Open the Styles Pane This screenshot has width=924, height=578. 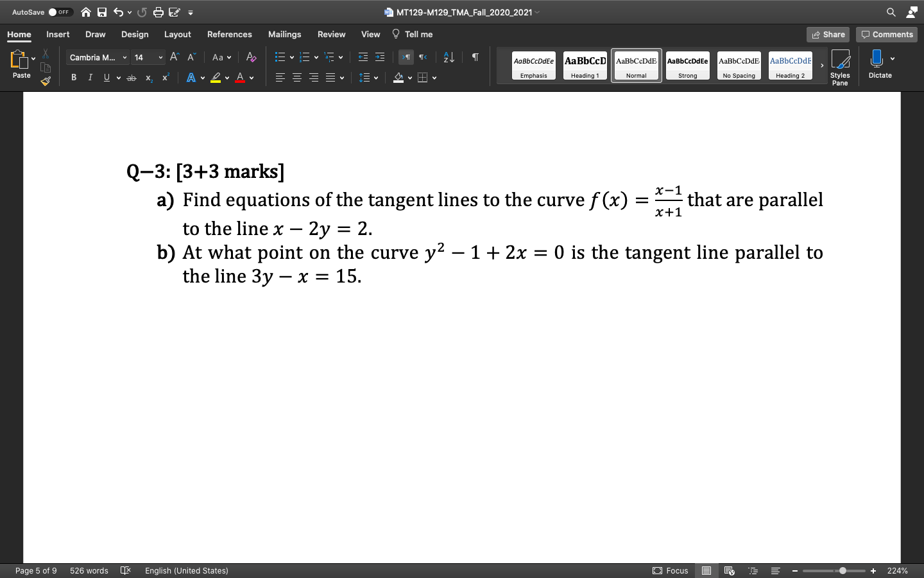(x=840, y=67)
